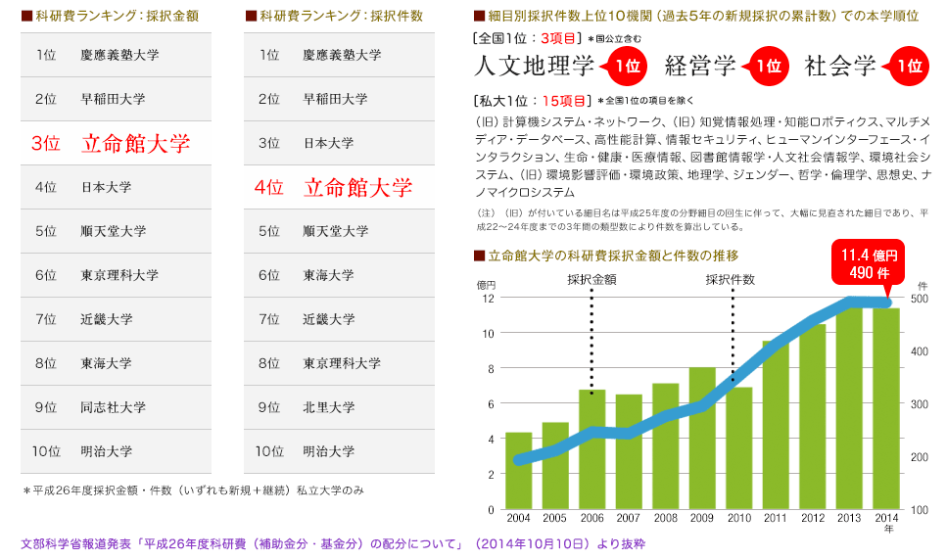Click the heading 科研費ランキング:採択件数

coord(335,16)
